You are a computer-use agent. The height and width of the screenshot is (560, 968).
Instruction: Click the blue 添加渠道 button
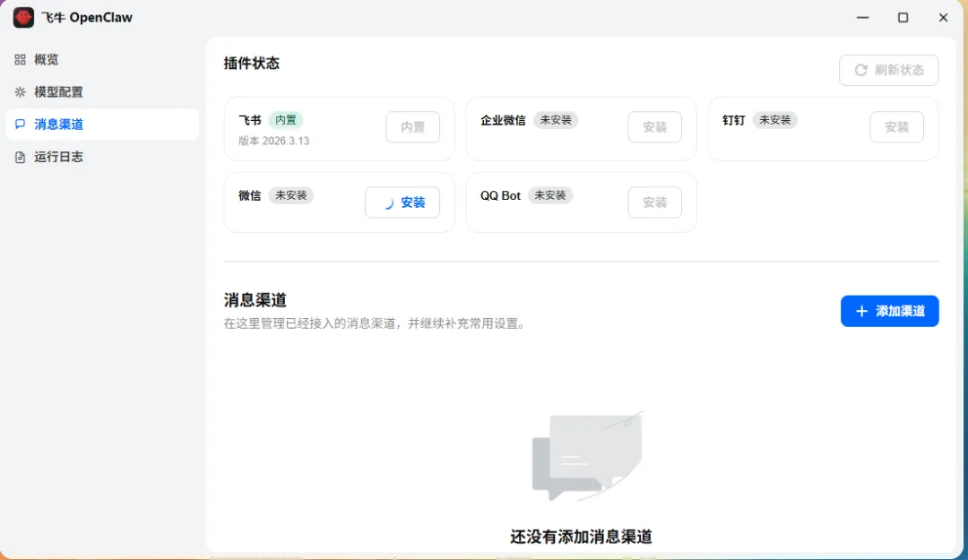click(890, 311)
